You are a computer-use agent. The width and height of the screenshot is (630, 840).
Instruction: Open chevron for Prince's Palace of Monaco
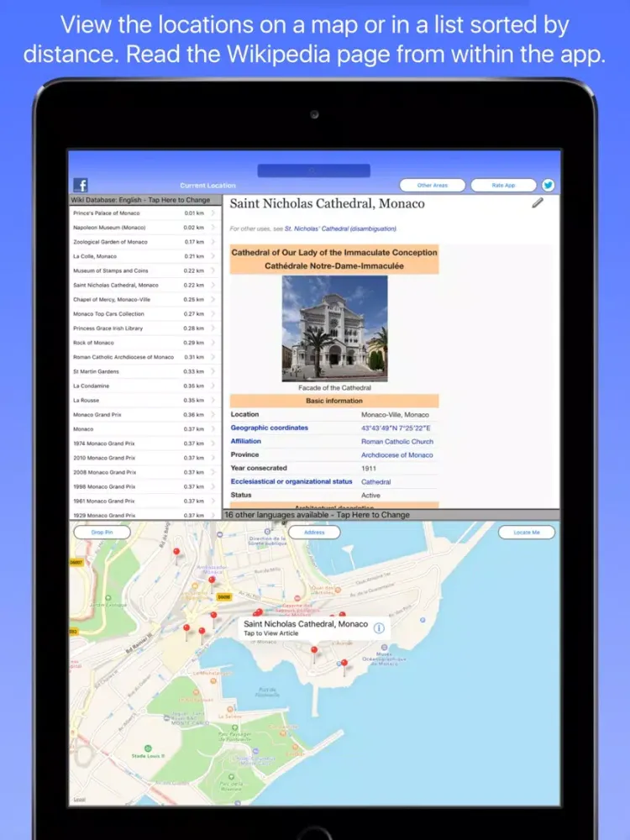click(213, 213)
